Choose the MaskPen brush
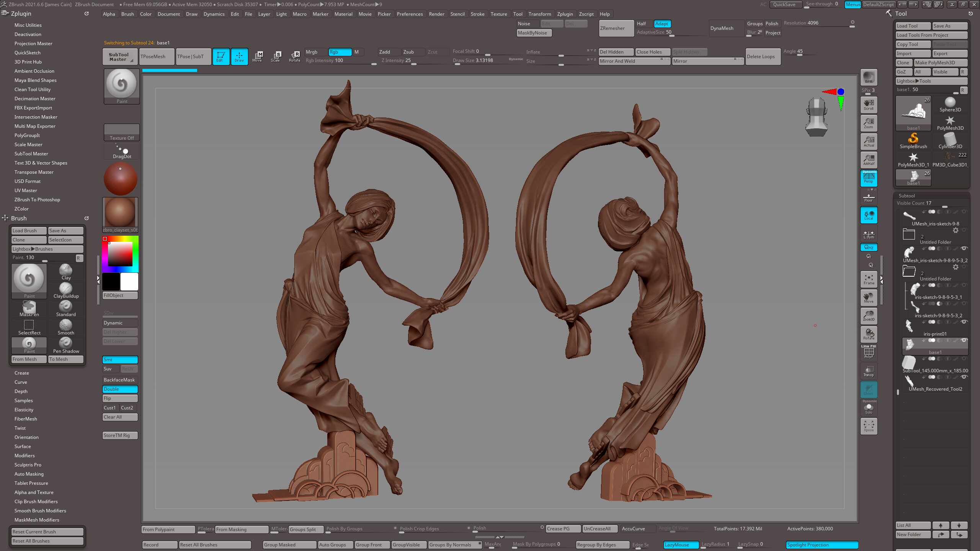 coord(29,308)
